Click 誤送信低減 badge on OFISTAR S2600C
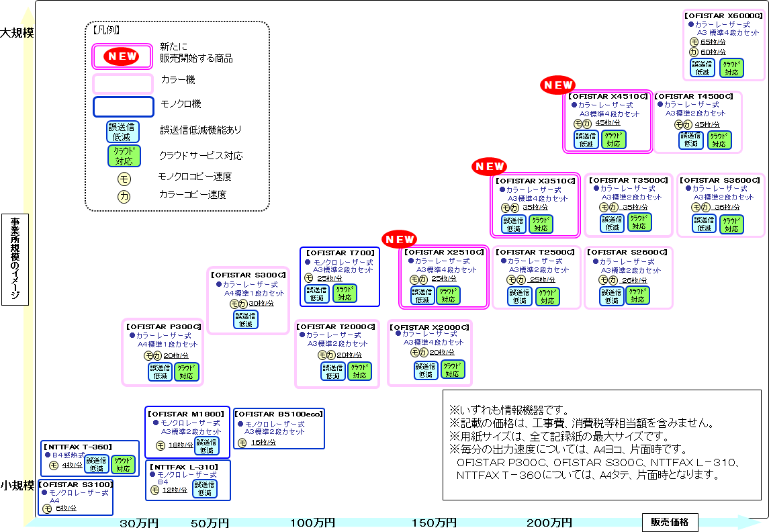This screenshot has width=769, height=532. tap(612, 296)
